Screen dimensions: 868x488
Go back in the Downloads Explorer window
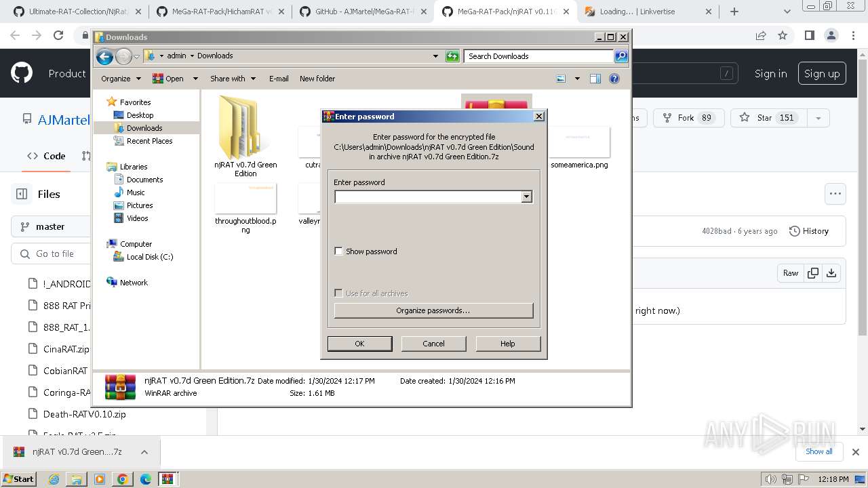[x=104, y=56]
